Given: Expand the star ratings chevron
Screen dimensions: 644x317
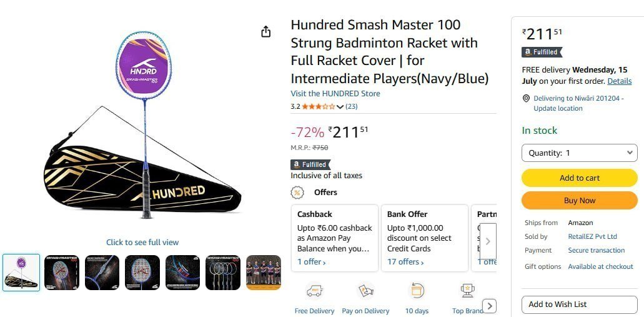Looking at the screenshot, I should (x=340, y=107).
